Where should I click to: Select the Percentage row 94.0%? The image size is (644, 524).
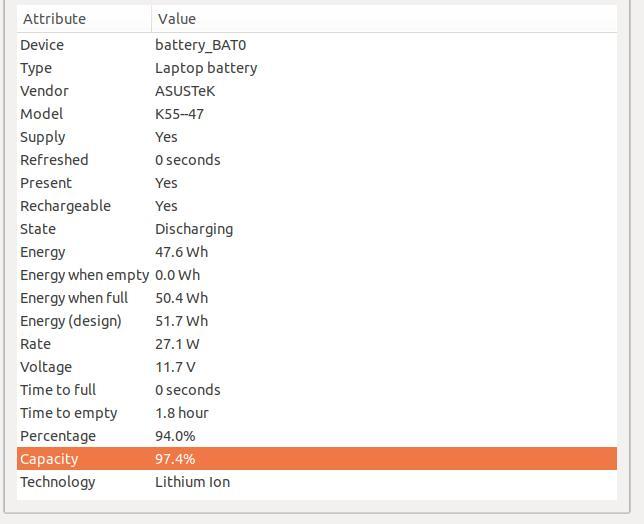(317, 436)
